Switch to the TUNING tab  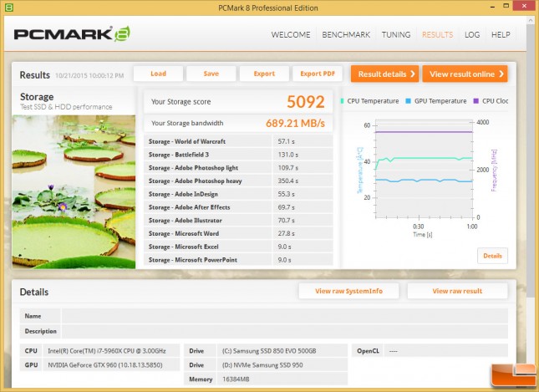tap(396, 35)
